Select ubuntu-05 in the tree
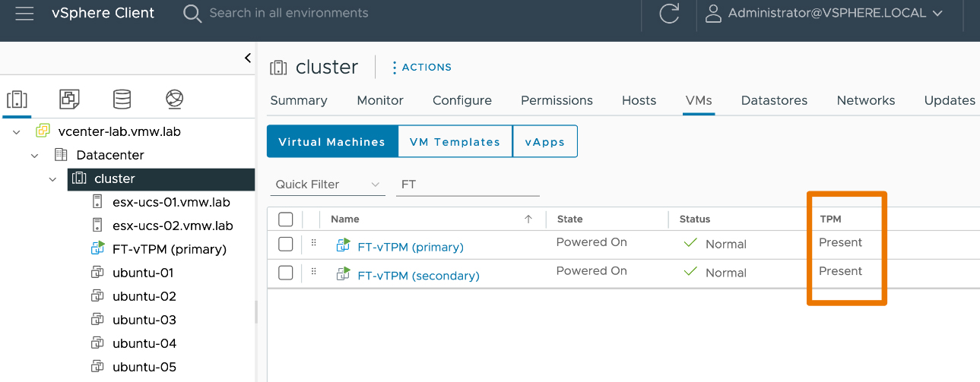980x382 pixels. click(x=144, y=367)
